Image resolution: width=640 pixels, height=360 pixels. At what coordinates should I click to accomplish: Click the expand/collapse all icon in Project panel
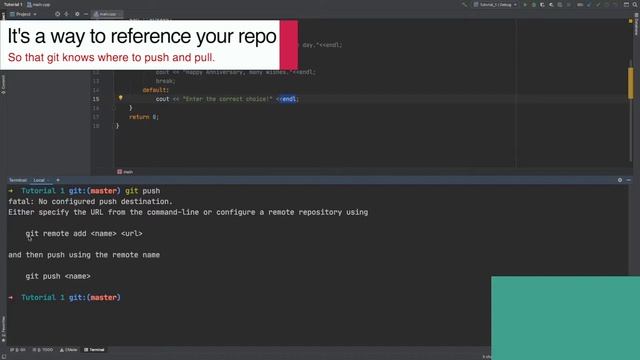tap(67, 14)
